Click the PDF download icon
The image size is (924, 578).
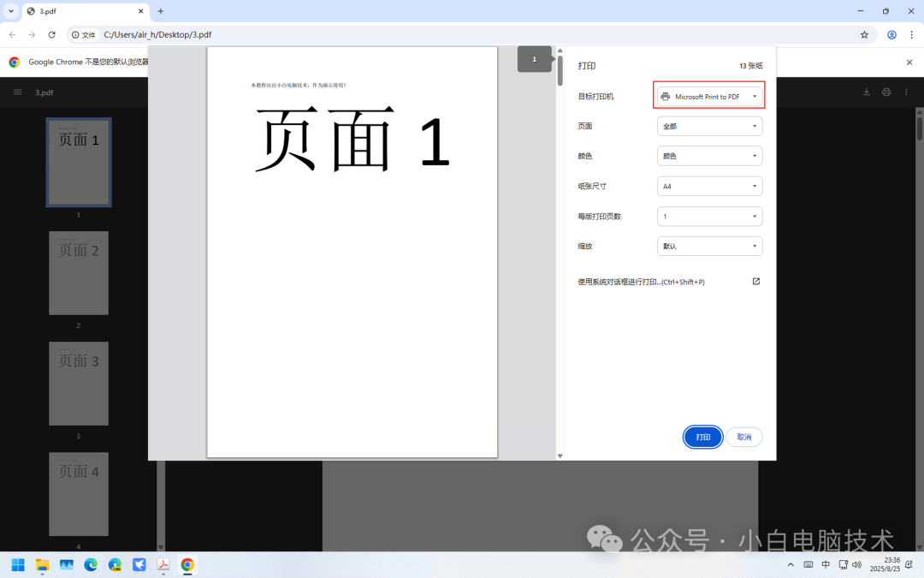pyautogui.click(x=866, y=92)
